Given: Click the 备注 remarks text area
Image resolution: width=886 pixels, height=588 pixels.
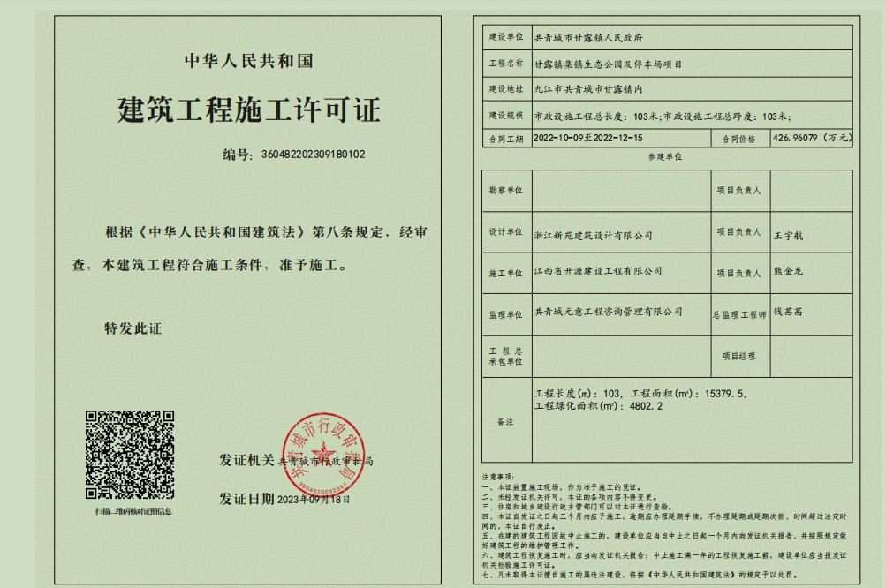Looking at the screenshot, I should pyautogui.click(x=692, y=421).
